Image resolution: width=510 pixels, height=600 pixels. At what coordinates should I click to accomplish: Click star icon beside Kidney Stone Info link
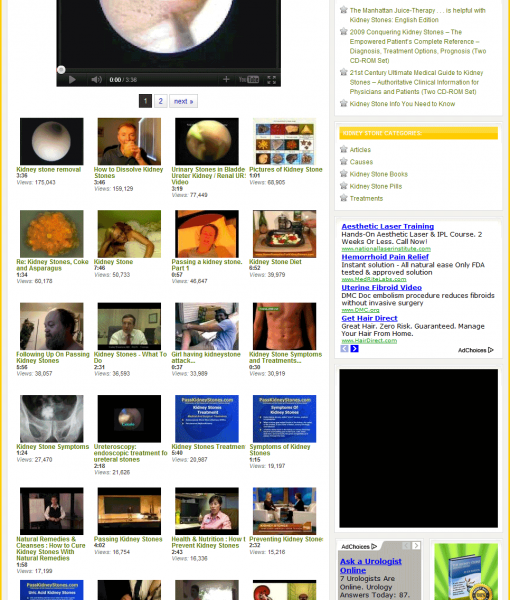[344, 103]
